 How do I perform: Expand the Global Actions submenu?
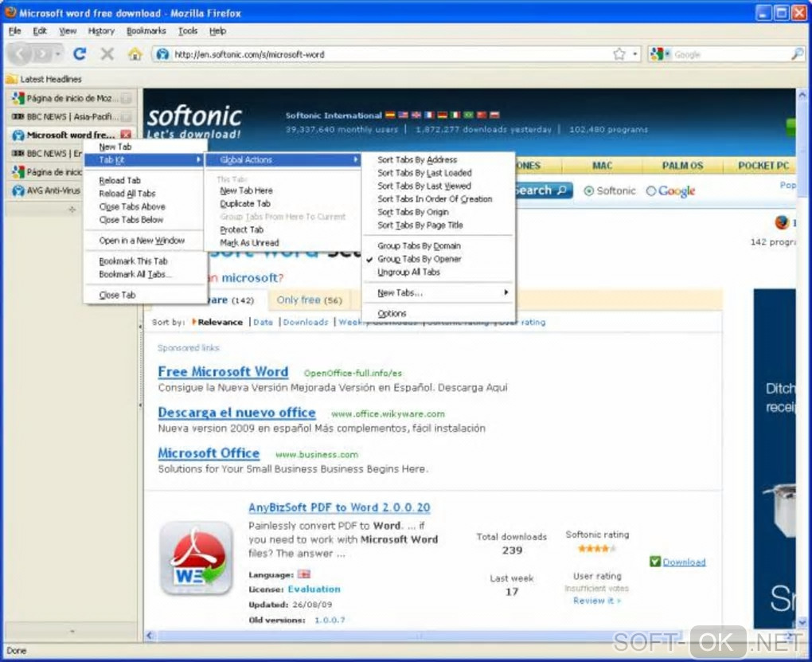pyautogui.click(x=283, y=159)
